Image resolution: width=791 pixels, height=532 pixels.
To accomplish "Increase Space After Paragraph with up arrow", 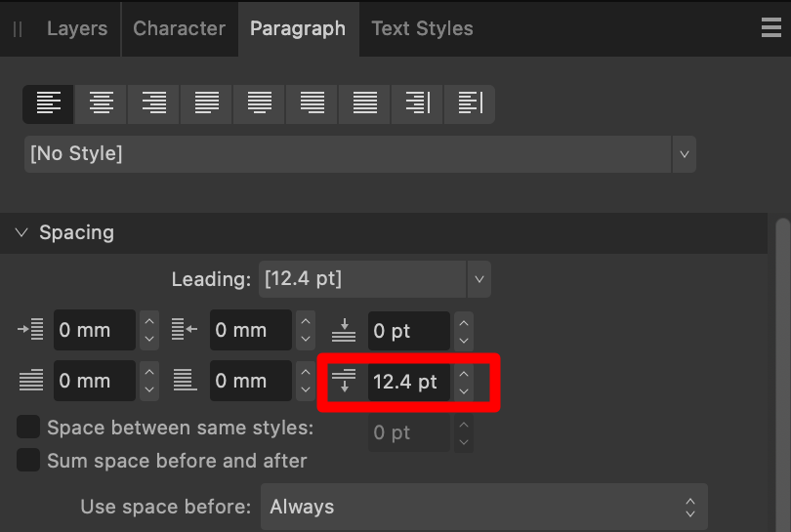I will (x=464, y=374).
